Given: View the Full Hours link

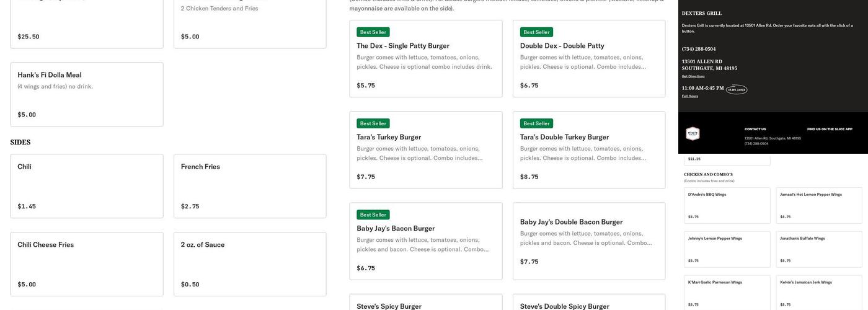Looking at the screenshot, I should pyautogui.click(x=690, y=96).
